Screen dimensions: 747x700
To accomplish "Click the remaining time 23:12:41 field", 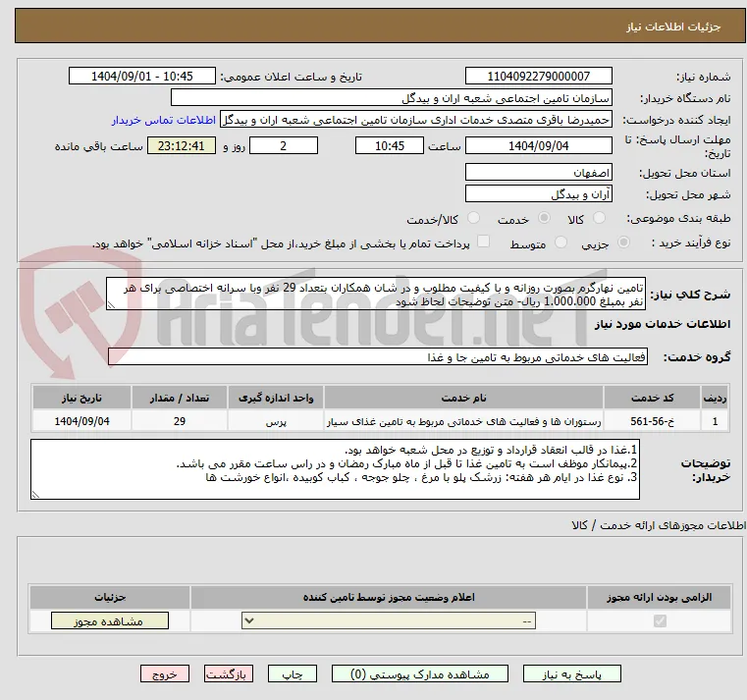I will pyautogui.click(x=182, y=145).
